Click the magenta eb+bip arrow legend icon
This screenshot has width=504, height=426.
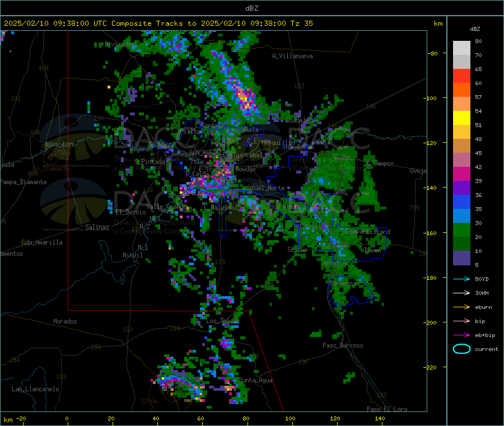(461, 335)
